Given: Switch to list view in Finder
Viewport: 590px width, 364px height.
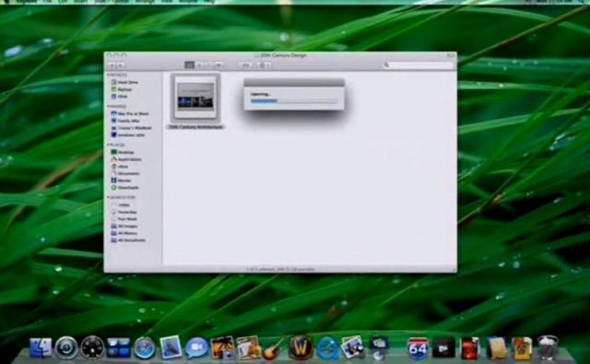Looking at the screenshot, I should tap(199, 65).
